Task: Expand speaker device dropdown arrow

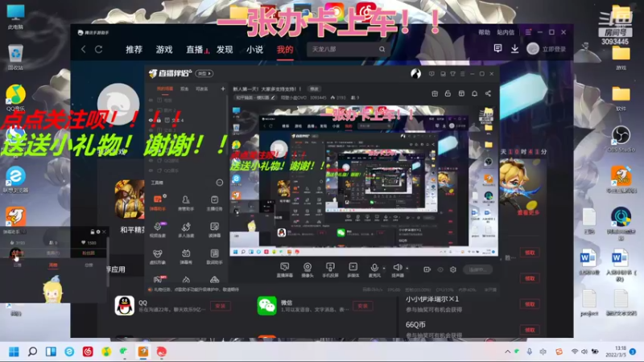Action: (x=407, y=269)
